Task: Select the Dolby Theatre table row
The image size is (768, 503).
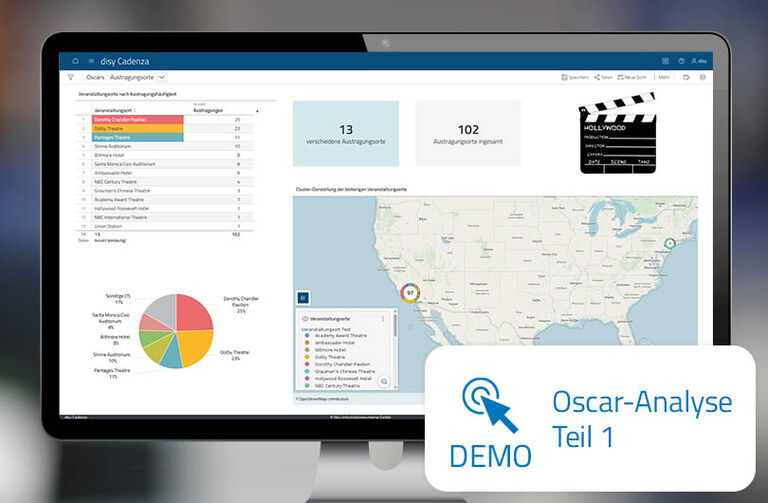Action: coord(166,128)
